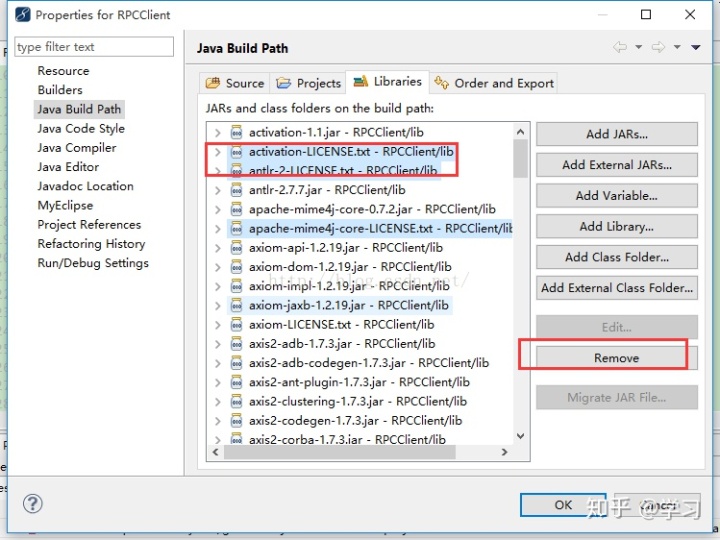Expand the axis2-codegen-1.7.3.jar node

click(218, 421)
